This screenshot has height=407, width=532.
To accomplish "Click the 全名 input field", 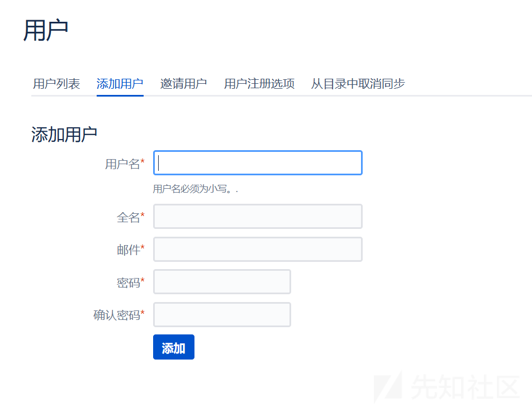I will click(x=257, y=217).
